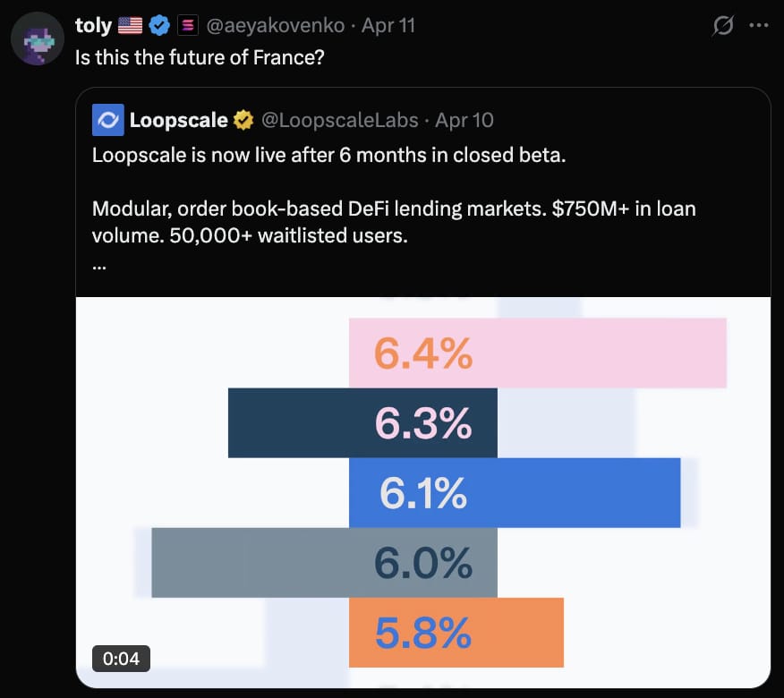Expand the truncated quoted post ellipsis
Image resolution: width=784 pixels, height=698 pixels.
99,268
